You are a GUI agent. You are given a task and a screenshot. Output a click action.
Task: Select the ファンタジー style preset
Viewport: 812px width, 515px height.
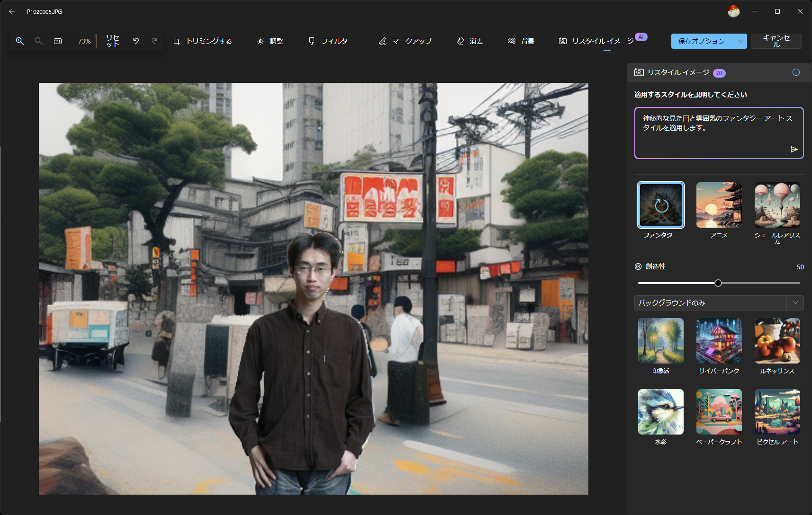[x=660, y=205]
